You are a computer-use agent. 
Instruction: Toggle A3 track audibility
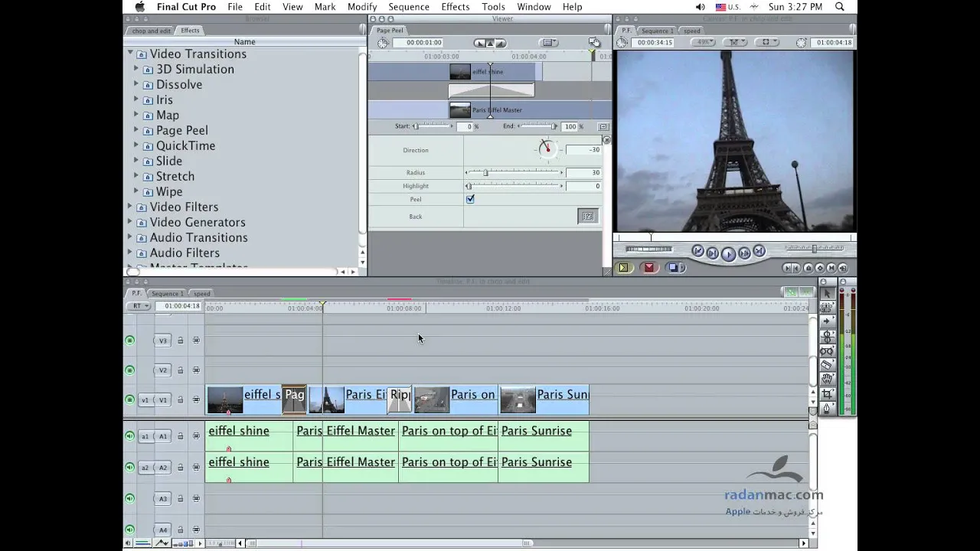pos(129,499)
